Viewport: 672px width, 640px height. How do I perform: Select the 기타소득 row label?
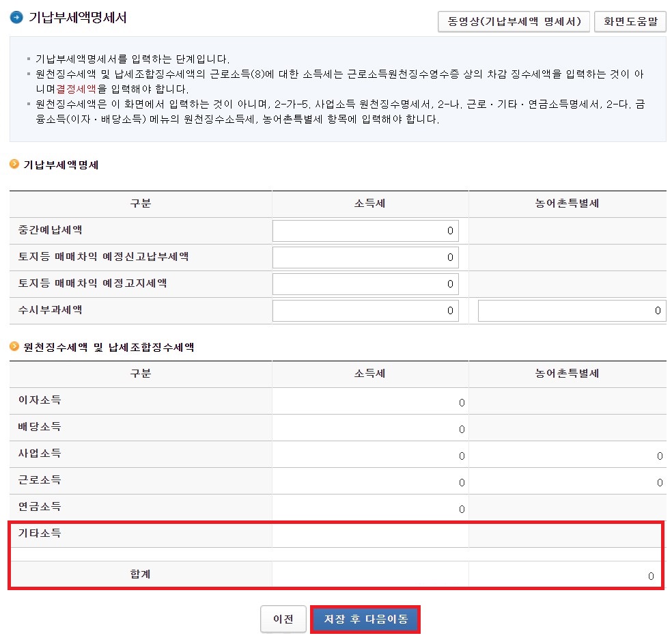tap(40, 533)
